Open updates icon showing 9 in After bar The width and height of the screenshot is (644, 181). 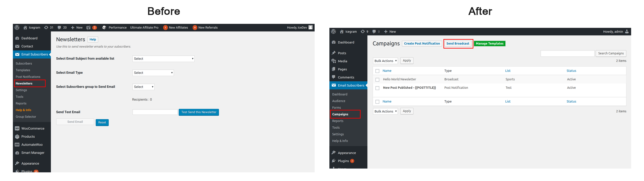pyautogui.click(x=363, y=31)
